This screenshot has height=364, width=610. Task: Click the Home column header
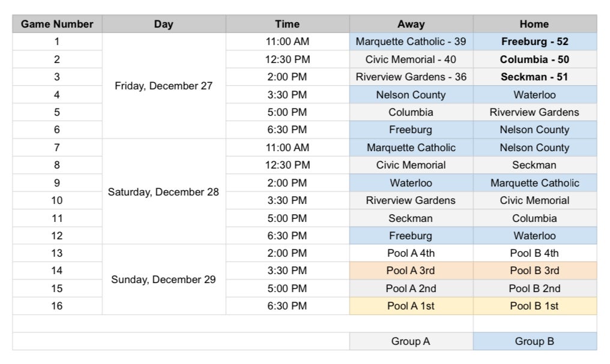pos(534,24)
